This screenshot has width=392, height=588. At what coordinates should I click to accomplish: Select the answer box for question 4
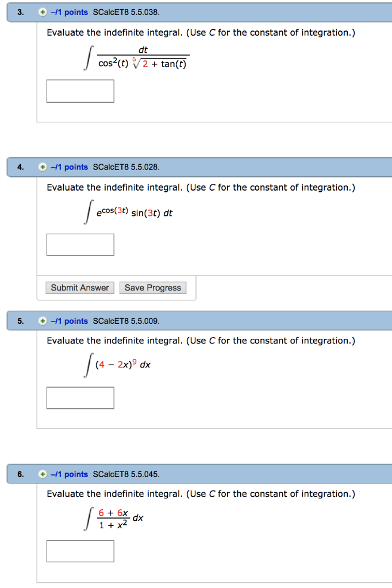tap(80, 244)
